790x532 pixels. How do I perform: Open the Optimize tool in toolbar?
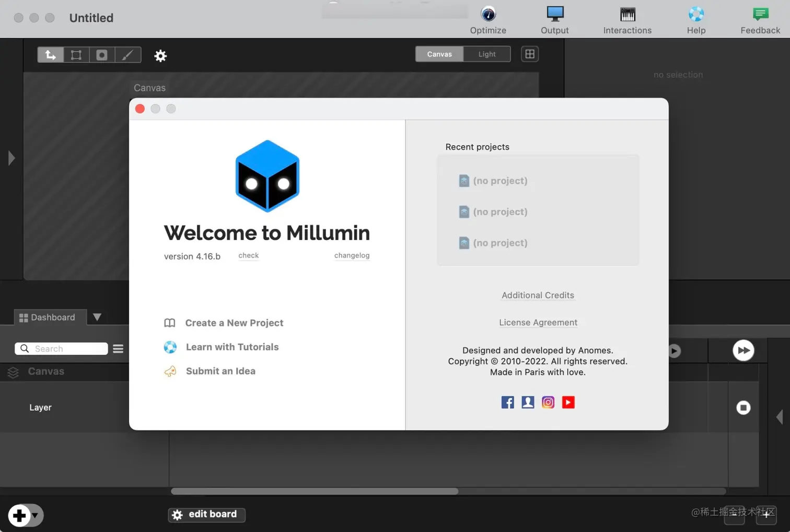487,20
